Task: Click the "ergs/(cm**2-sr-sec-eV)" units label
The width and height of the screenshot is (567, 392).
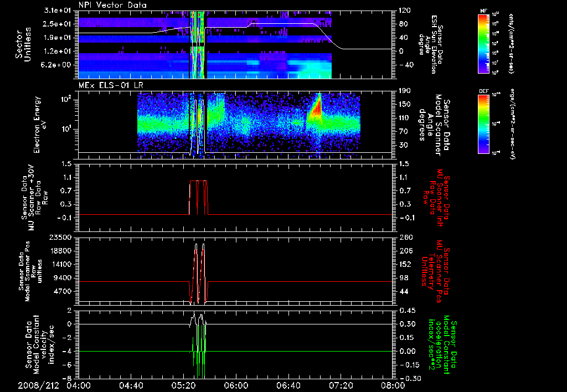Action: point(512,124)
